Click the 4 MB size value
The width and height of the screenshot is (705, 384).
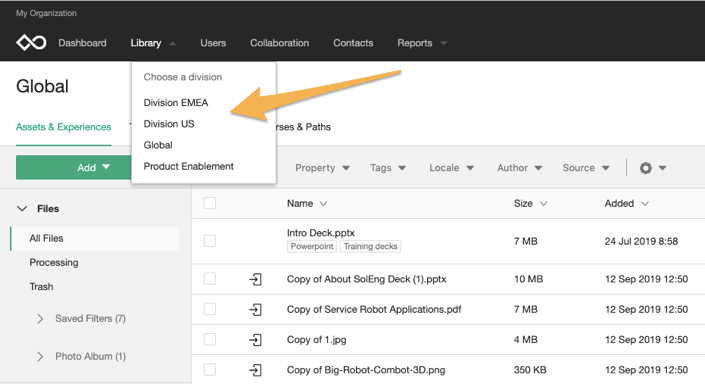coord(526,339)
